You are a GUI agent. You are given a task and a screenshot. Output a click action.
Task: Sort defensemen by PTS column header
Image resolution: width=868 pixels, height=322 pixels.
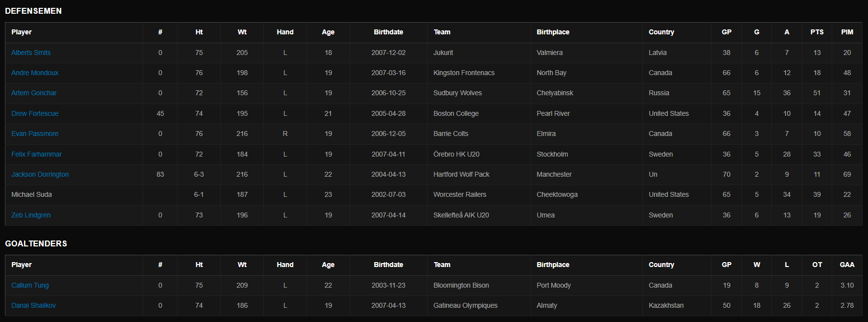817,32
